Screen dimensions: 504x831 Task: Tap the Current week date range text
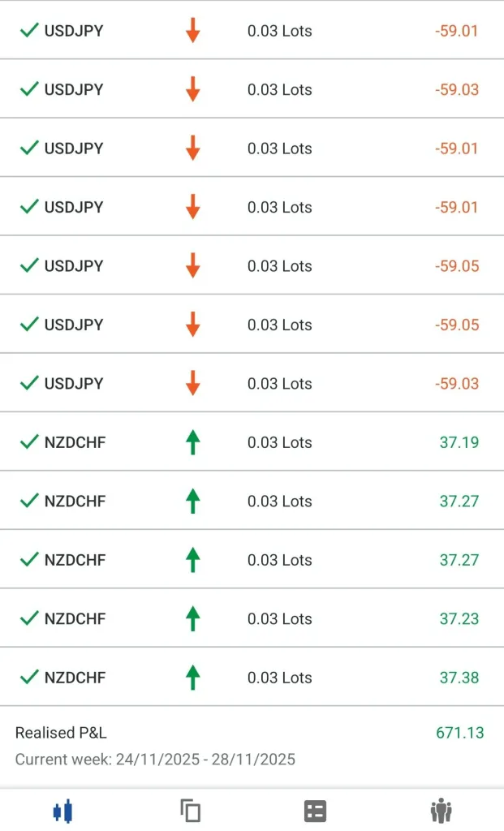tap(155, 760)
